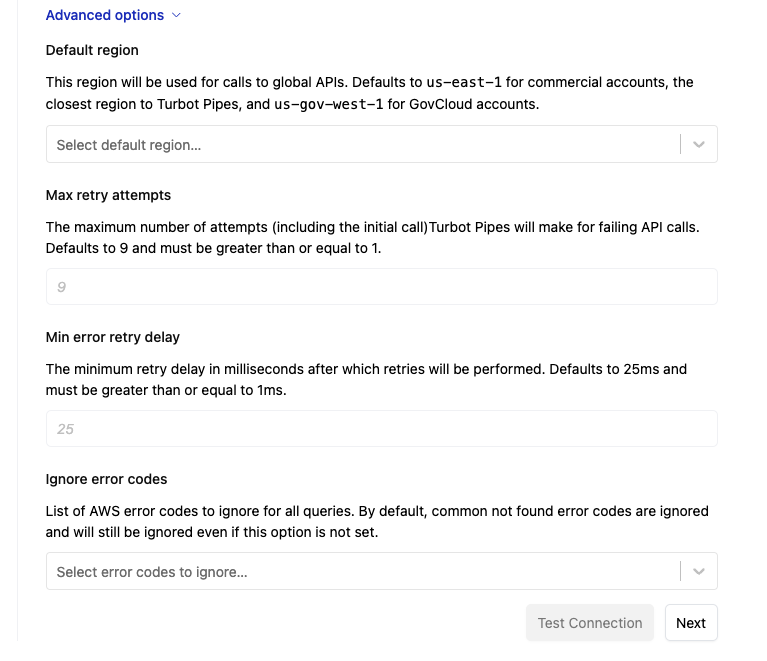Click the Max retry attempts heading label
The width and height of the screenshot is (767, 661).
[108, 195]
